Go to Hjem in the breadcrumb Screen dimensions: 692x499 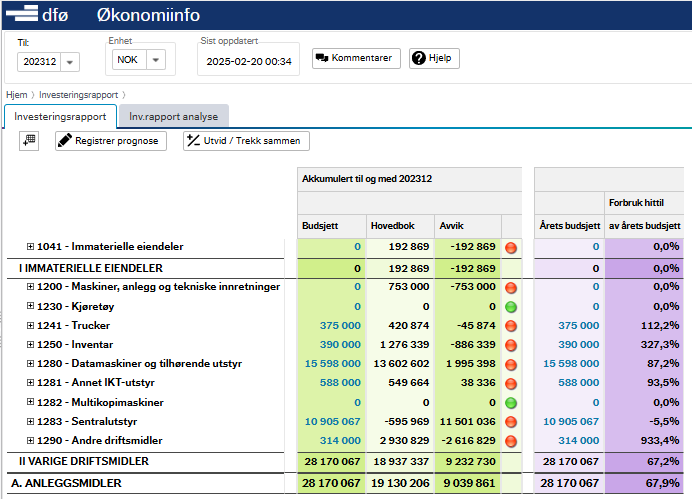point(16,95)
